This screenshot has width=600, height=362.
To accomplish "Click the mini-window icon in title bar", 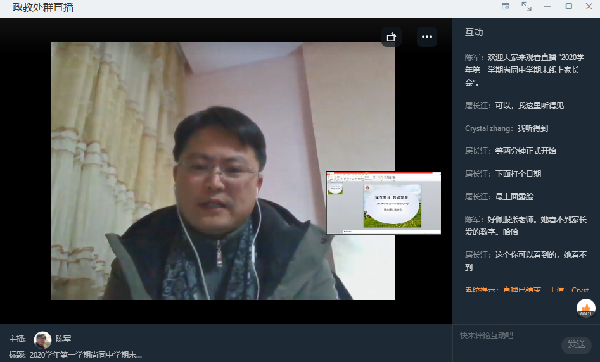I will tap(505, 6).
